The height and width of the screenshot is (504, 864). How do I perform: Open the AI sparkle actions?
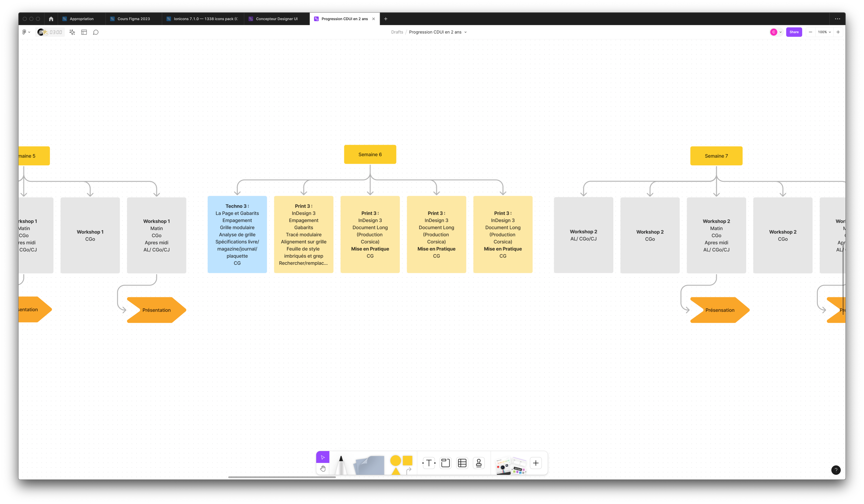click(x=72, y=32)
